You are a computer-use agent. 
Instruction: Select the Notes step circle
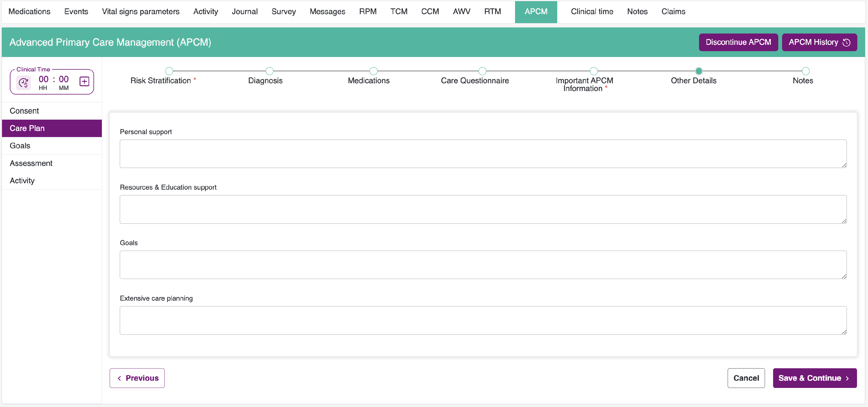point(805,71)
